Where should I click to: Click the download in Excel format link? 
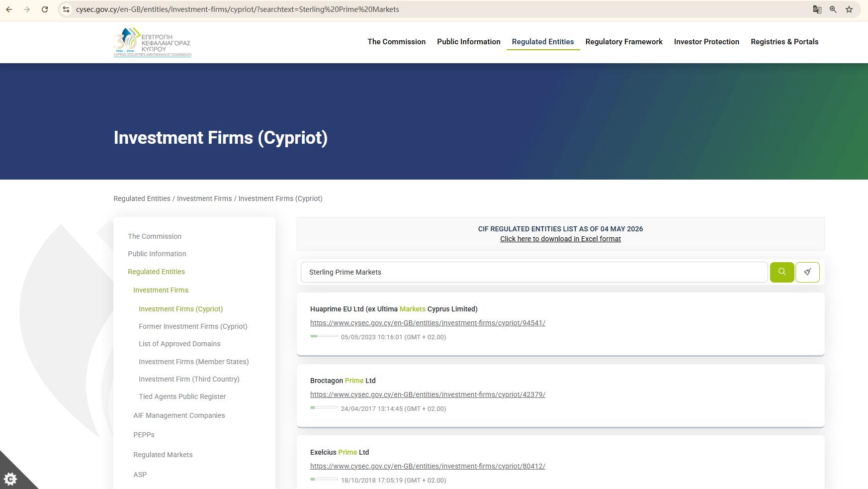coord(560,239)
